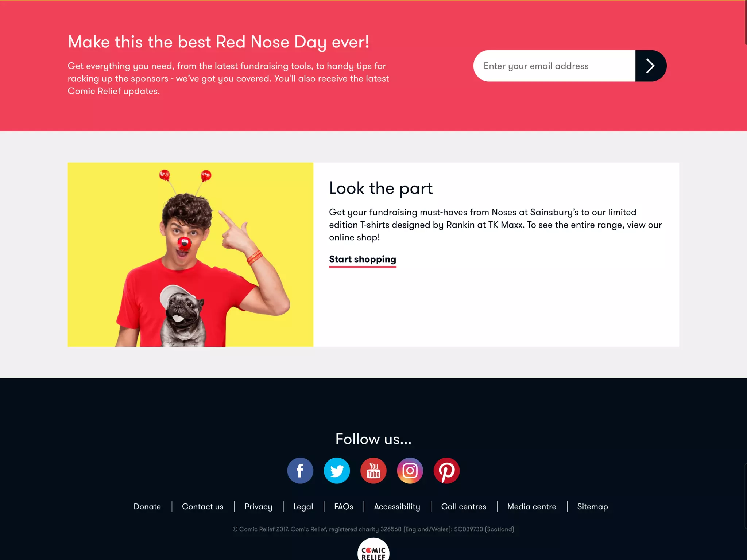This screenshot has width=747, height=560.
Task: Go to the Privacy page
Action: [258, 507]
